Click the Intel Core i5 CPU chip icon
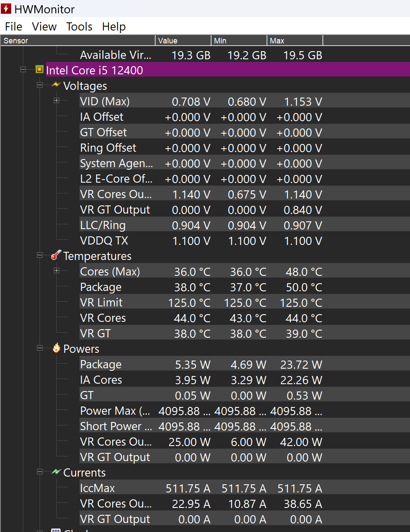This screenshot has height=532, width=410. pos(40,69)
